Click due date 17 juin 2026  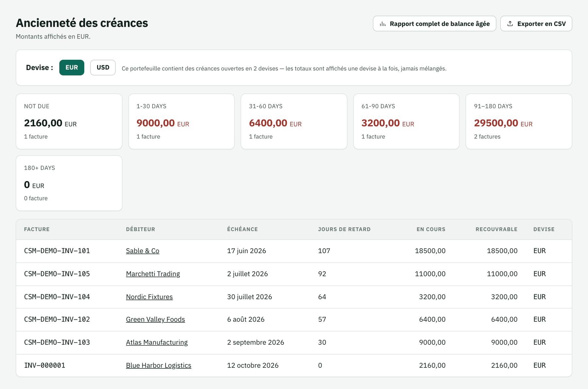(247, 251)
